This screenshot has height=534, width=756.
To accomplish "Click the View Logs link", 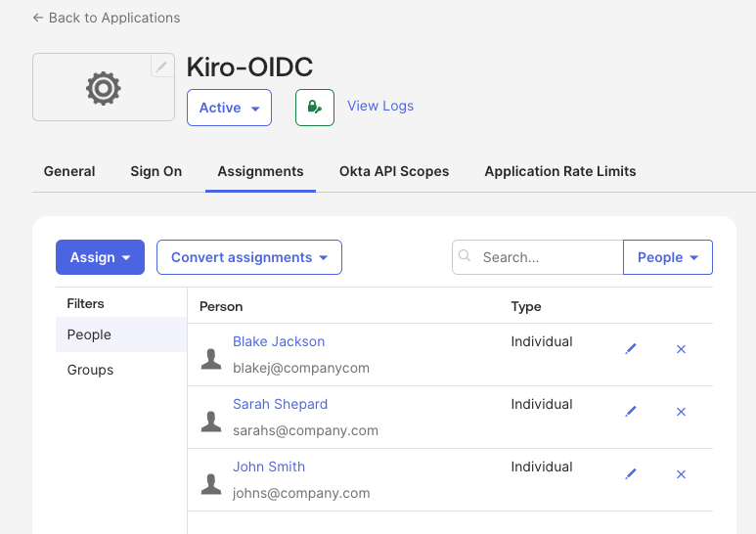I will (380, 106).
